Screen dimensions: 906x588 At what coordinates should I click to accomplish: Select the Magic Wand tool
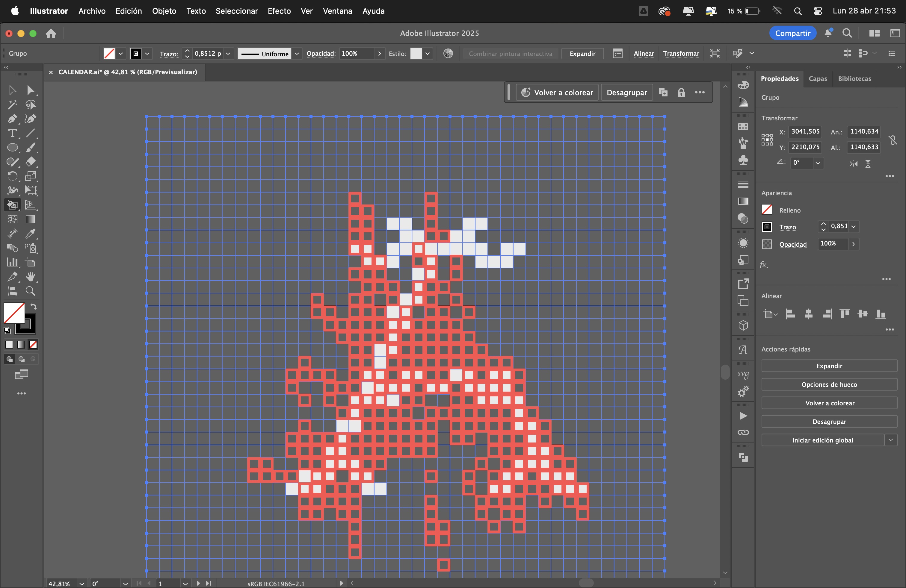point(12,104)
